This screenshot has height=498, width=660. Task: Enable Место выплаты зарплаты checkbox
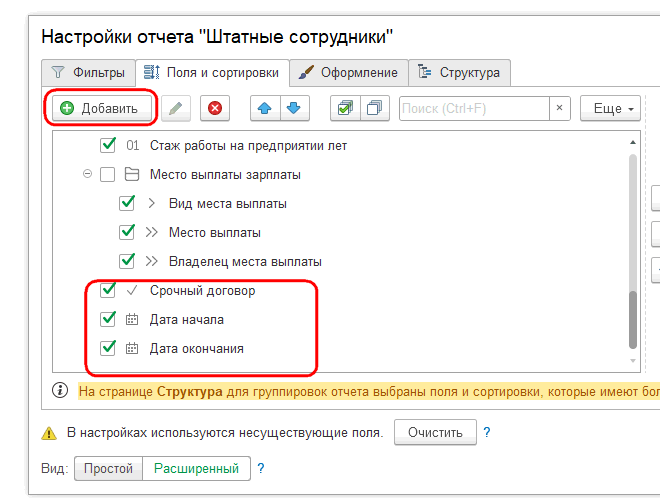coord(108,174)
